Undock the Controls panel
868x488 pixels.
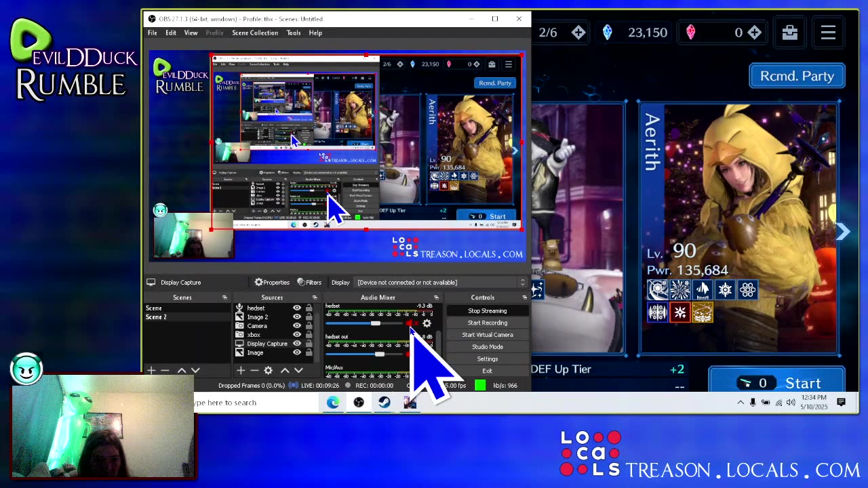524,298
